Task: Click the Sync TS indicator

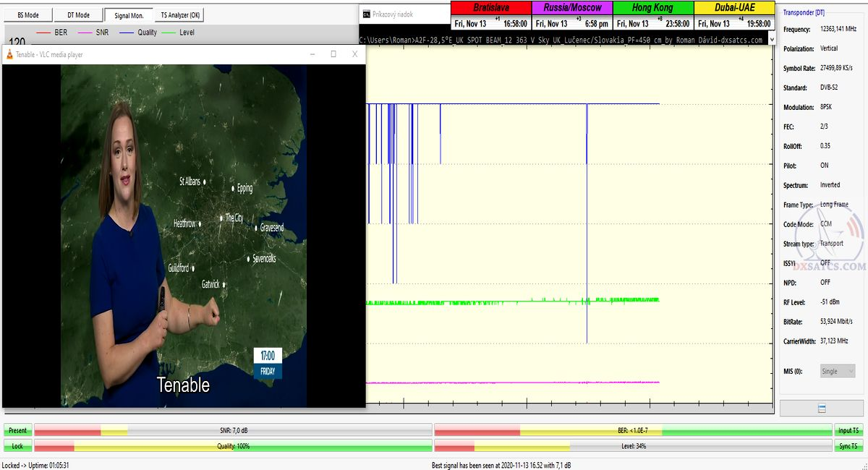Action: (x=848, y=446)
